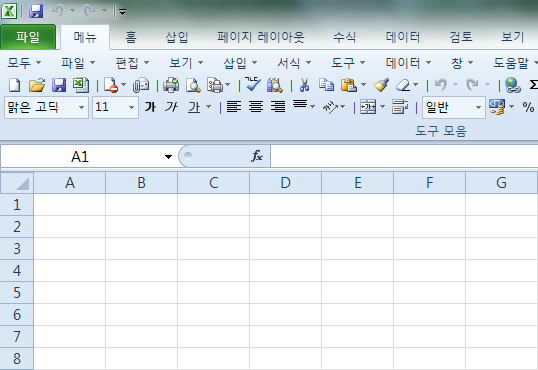Click the restrict permission document icon
This screenshot has width=538, height=370.
tap(110, 85)
